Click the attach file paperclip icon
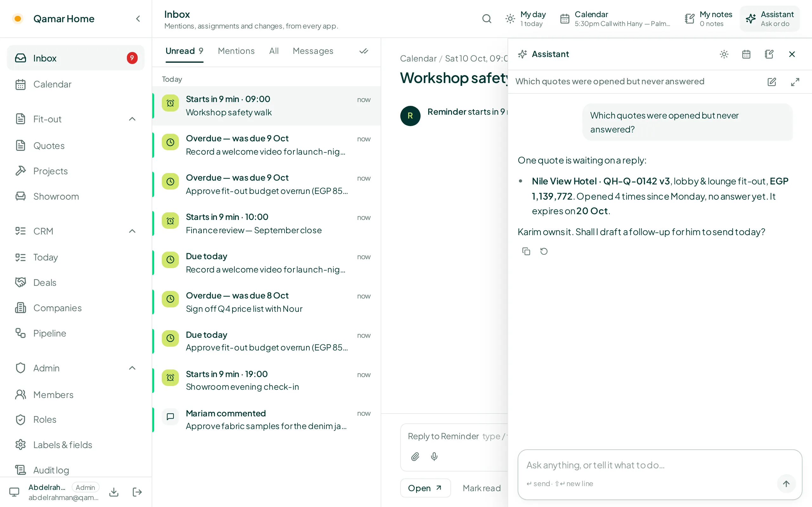The image size is (812, 507). tap(415, 456)
